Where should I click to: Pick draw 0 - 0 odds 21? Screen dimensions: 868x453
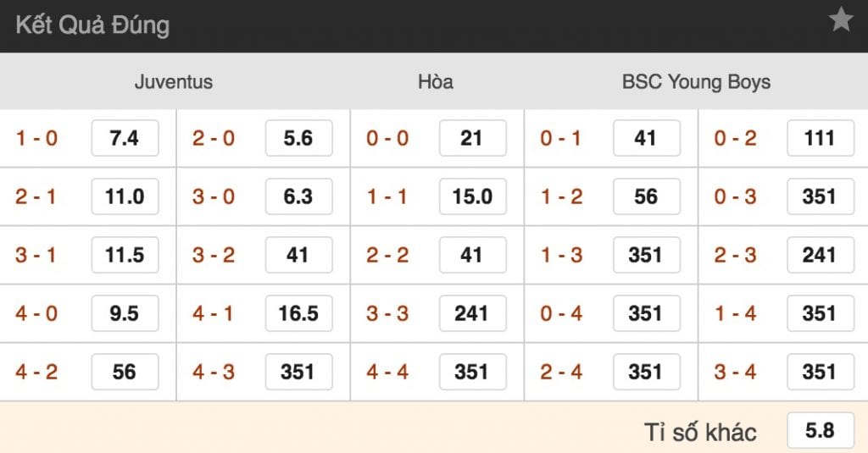click(x=472, y=139)
